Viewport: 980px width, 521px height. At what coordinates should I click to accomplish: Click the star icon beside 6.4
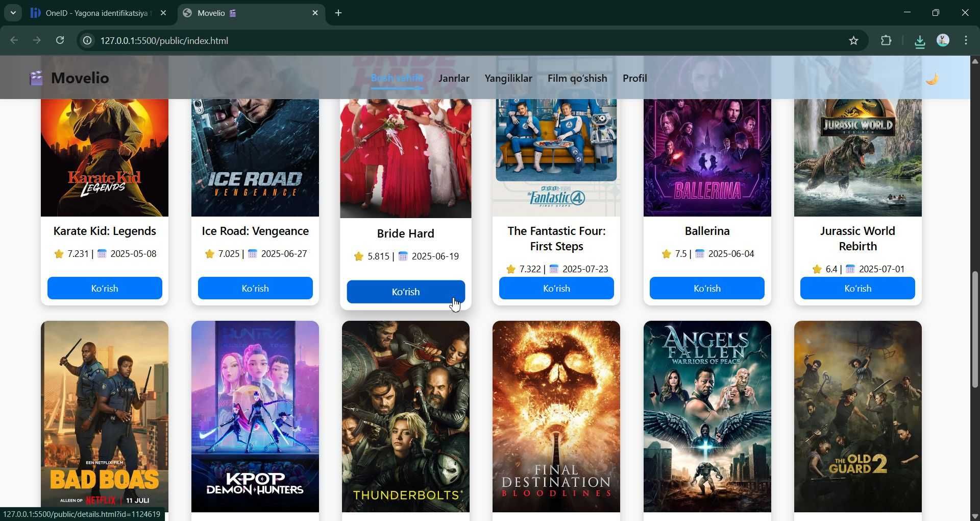pyautogui.click(x=817, y=269)
